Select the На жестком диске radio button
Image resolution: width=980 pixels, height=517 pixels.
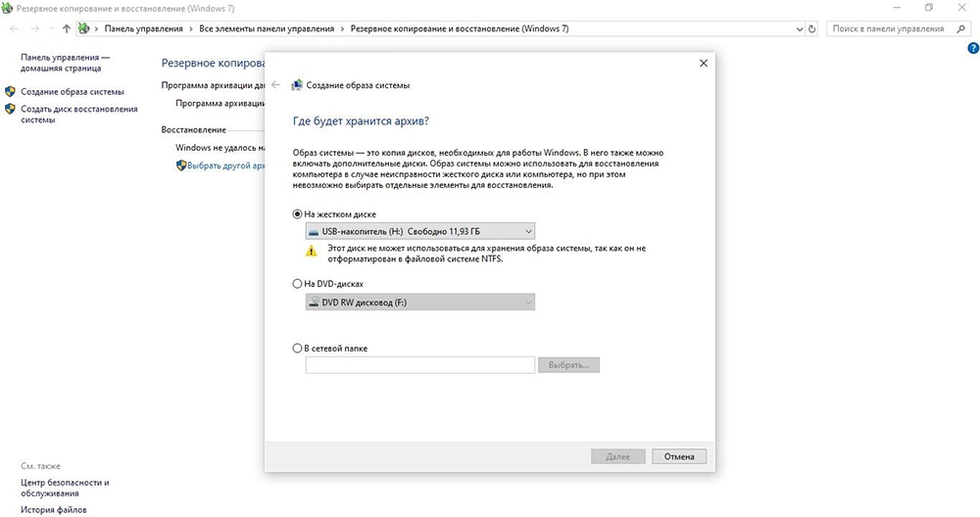[298, 213]
